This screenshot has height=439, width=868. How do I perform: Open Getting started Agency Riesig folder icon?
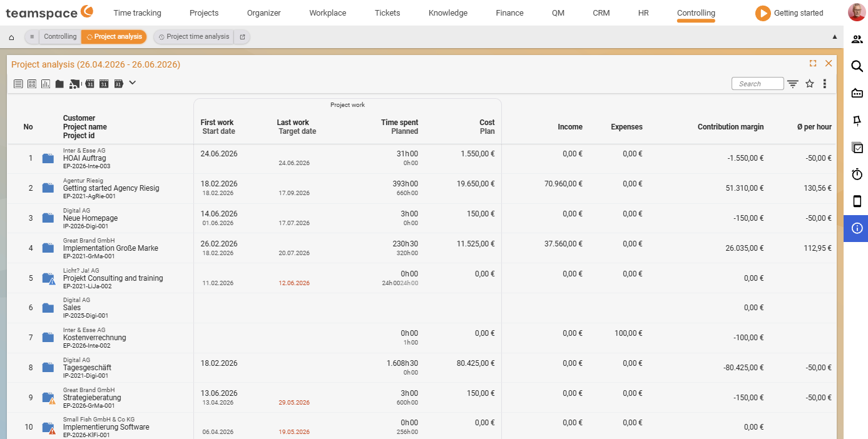[48, 188]
